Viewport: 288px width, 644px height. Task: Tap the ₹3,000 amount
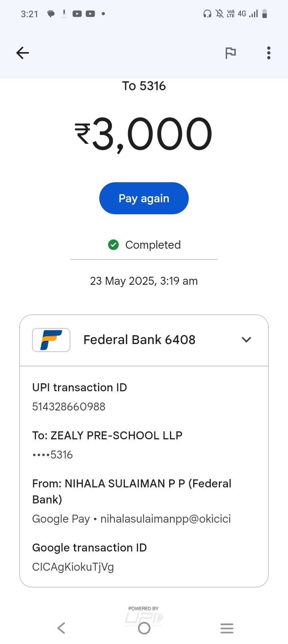pyautogui.click(x=144, y=135)
